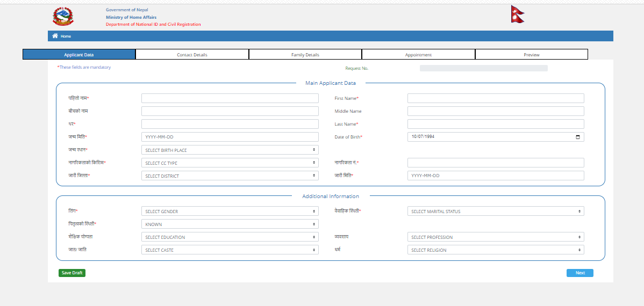
Task: Expand the Select Marital Status dropdown
Action: (x=496, y=211)
